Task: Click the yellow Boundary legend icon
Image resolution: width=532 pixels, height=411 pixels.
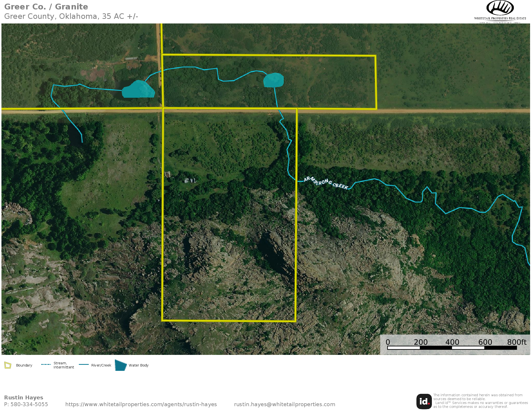Action: (8, 365)
